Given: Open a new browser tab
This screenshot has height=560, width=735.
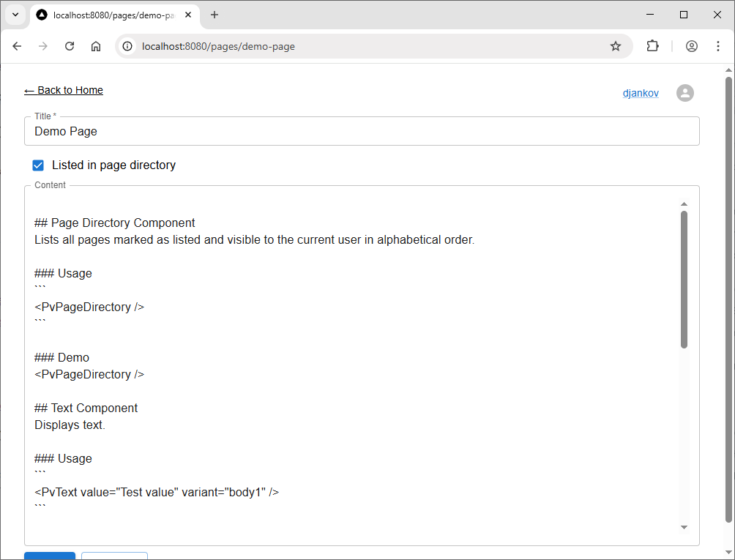Looking at the screenshot, I should coord(214,15).
